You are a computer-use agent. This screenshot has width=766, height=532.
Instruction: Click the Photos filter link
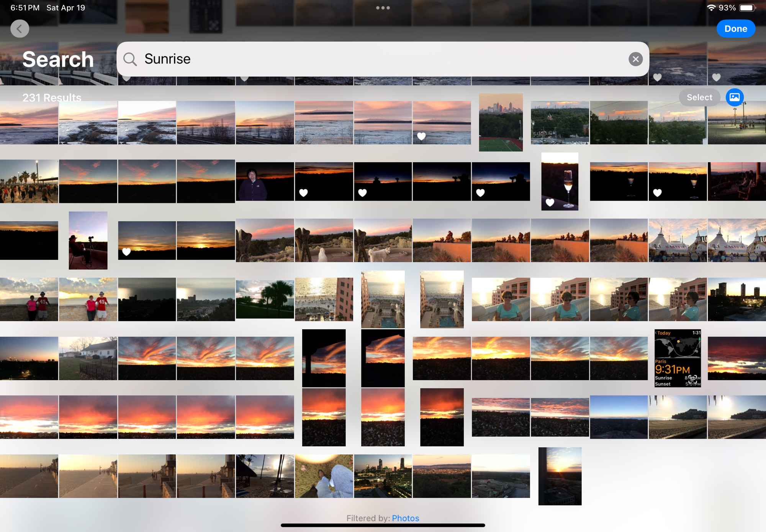[x=405, y=518]
